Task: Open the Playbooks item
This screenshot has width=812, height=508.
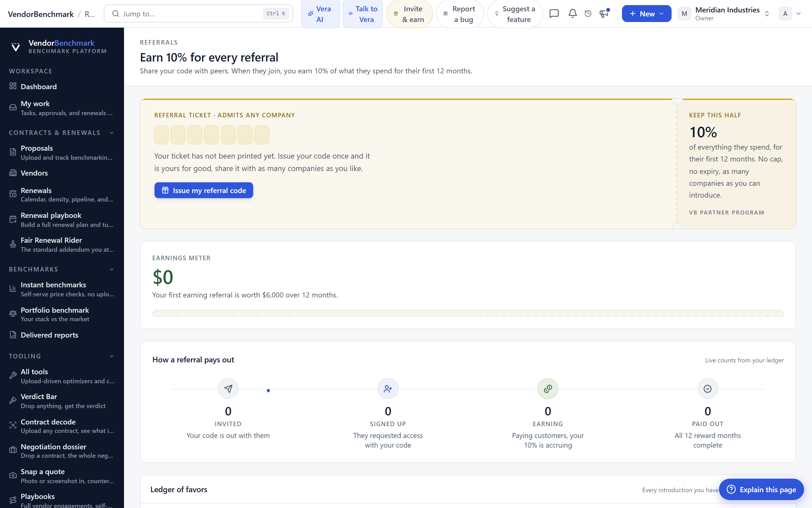Action: click(x=62, y=500)
